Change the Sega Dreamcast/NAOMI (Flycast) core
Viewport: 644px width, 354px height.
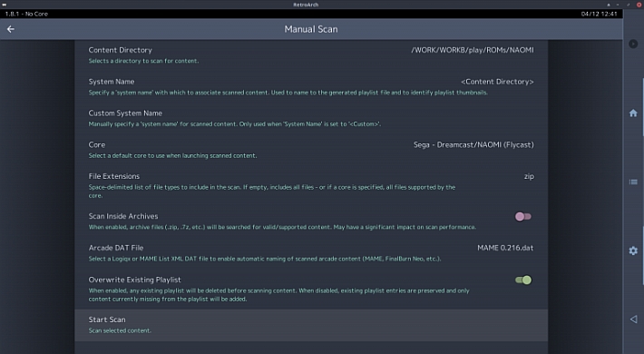[473, 144]
